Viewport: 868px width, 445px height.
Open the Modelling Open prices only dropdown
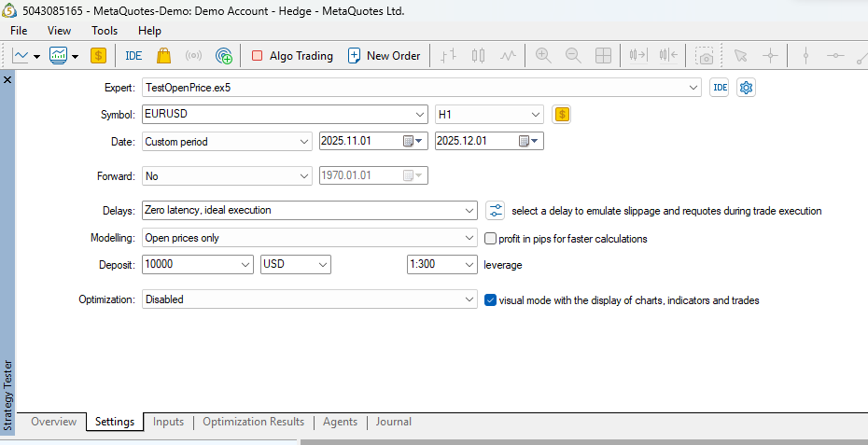[x=310, y=238]
